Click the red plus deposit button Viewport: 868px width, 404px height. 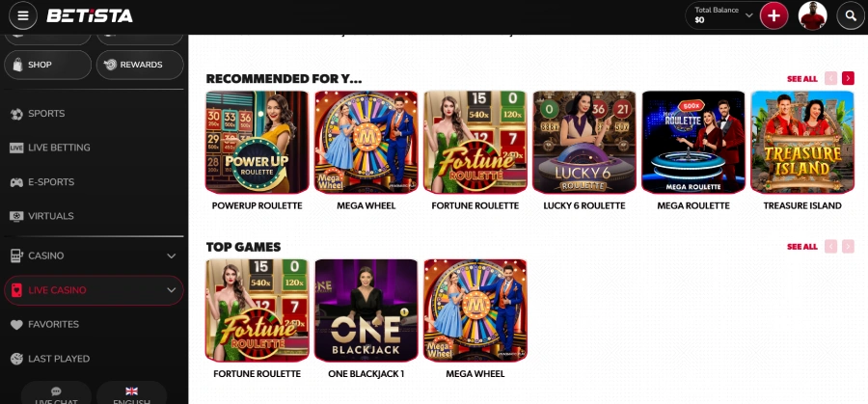pos(773,15)
